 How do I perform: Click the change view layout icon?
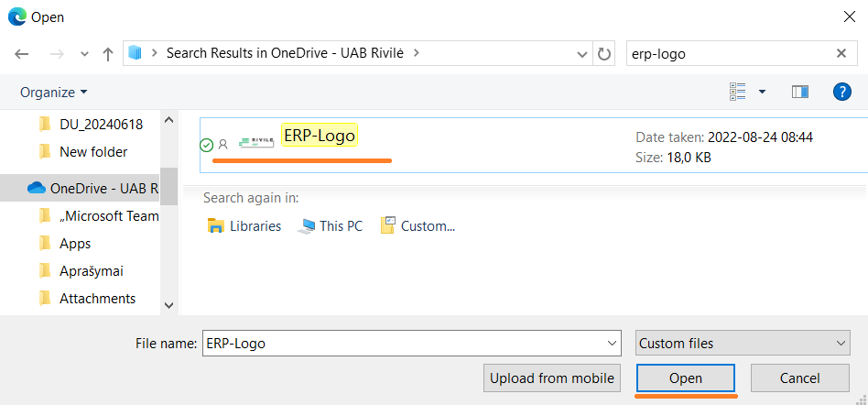[738, 92]
